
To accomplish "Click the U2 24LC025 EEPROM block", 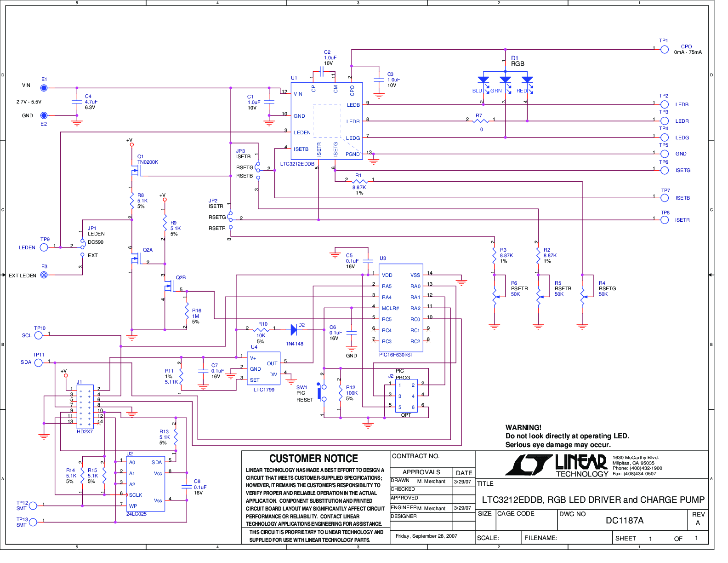I will tap(145, 484).
